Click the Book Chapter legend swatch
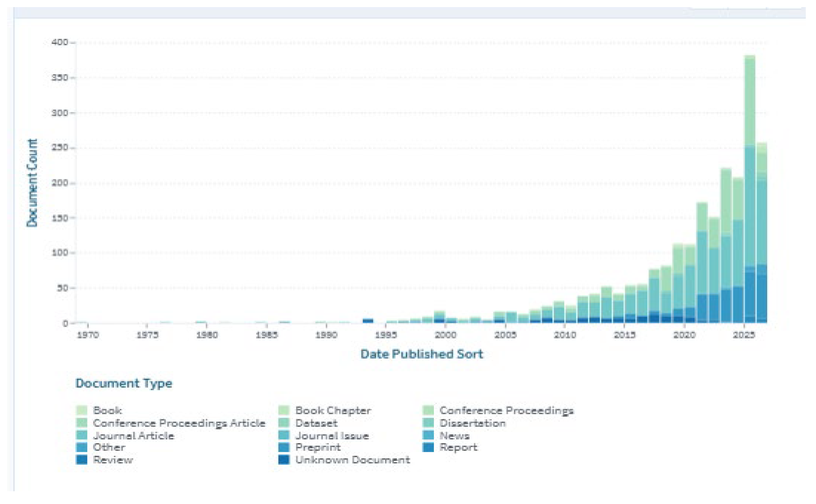Viewport: 816px width, 504px height. [x=284, y=410]
